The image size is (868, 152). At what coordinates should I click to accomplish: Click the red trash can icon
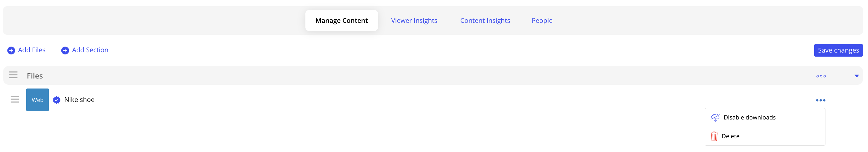coord(714,136)
